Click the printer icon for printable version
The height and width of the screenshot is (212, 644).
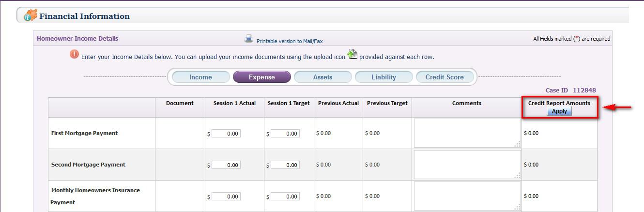(249, 39)
